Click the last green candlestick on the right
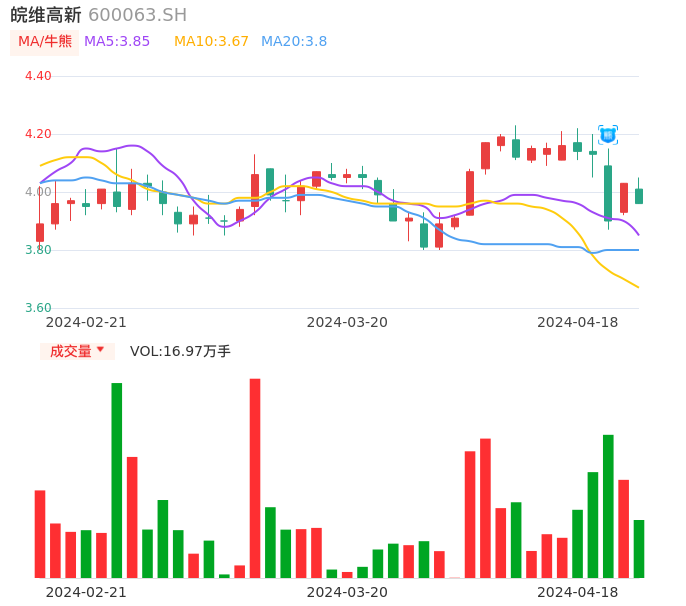The height and width of the screenshot is (606, 686). click(x=639, y=196)
